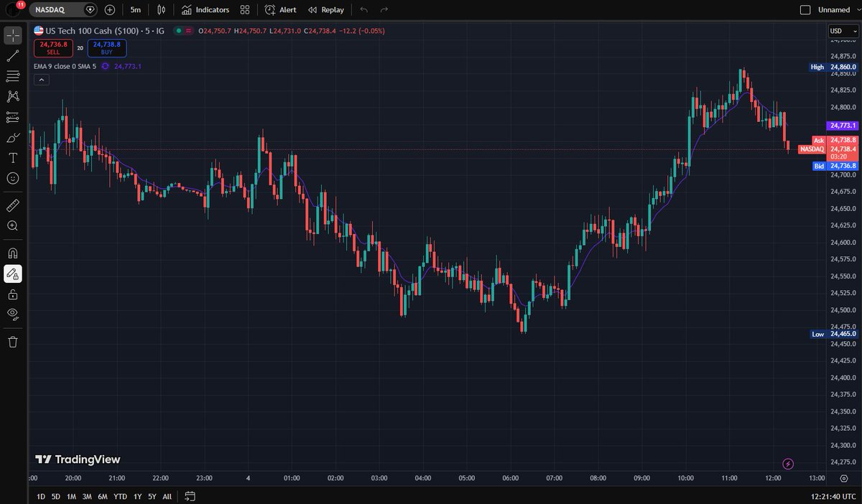Select the YTD date range
The image size is (862, 504).
point(120,496)
